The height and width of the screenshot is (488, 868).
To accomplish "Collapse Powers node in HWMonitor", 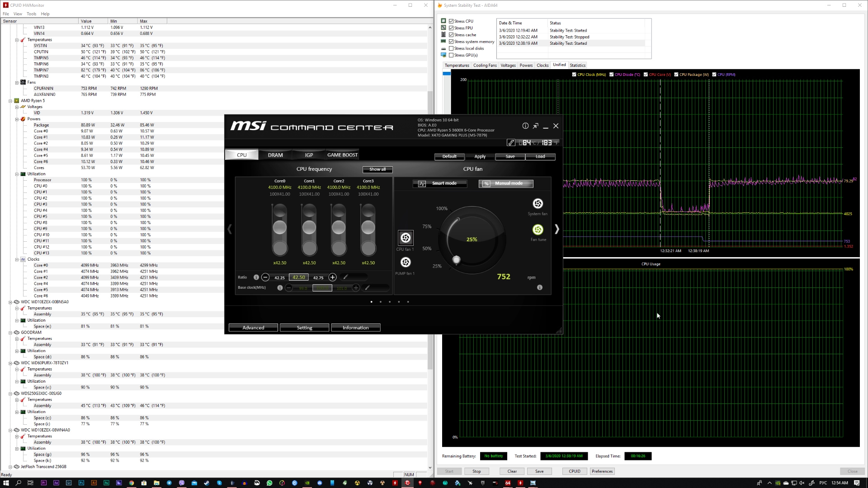I will pyautogui.click(x=17, y=119).
